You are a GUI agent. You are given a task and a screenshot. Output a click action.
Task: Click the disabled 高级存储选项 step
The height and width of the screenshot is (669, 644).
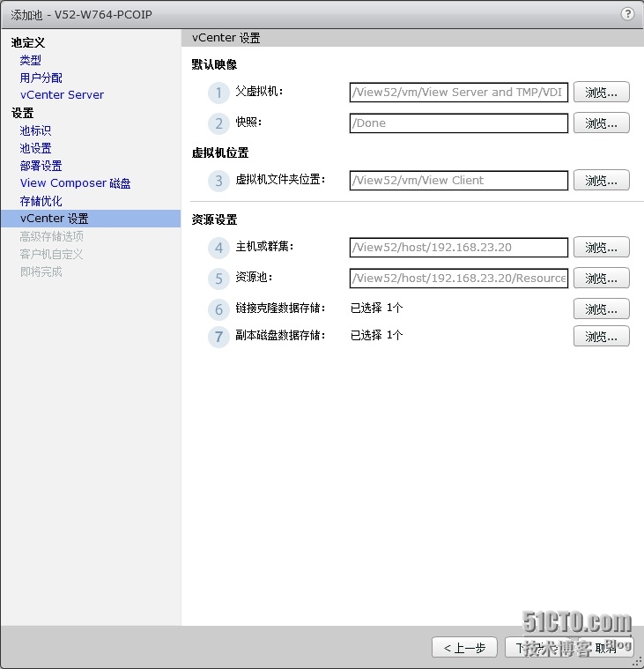52,236
